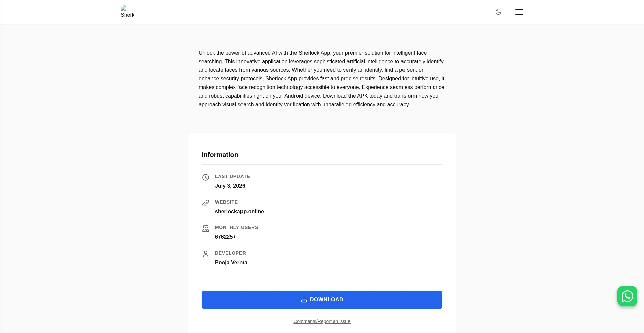Open the WhatsApp chat floating button
The height and width of the screenshot is (333, 644).
627,296
